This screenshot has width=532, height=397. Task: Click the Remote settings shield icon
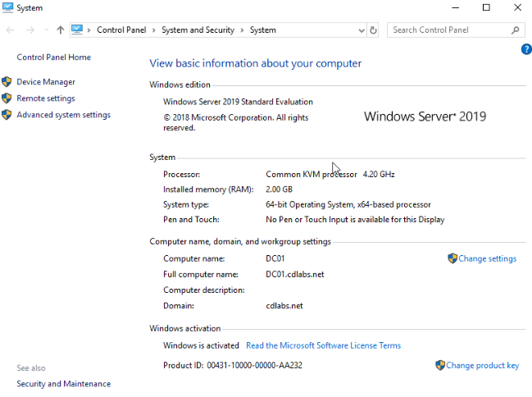[7, 98]
